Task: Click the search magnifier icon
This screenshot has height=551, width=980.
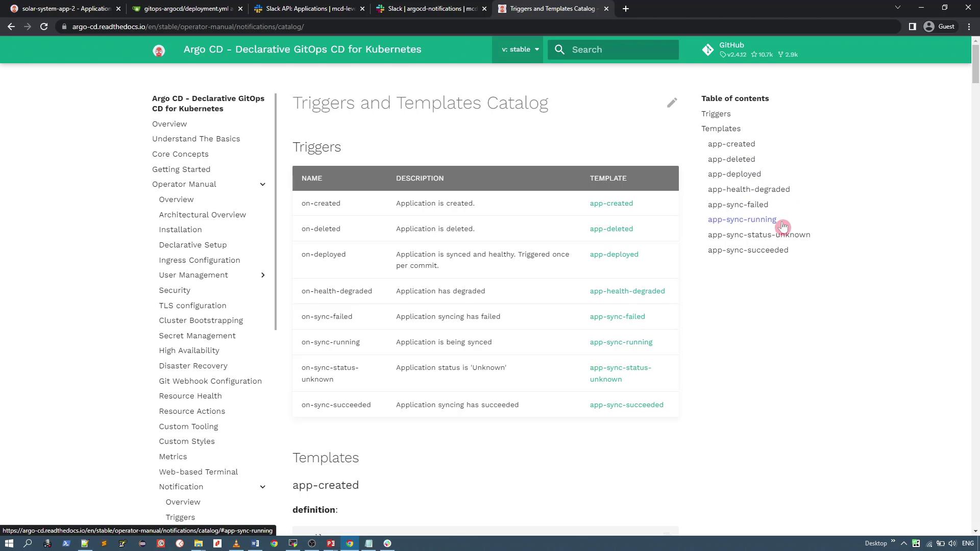Action: (x=560, y=49)
